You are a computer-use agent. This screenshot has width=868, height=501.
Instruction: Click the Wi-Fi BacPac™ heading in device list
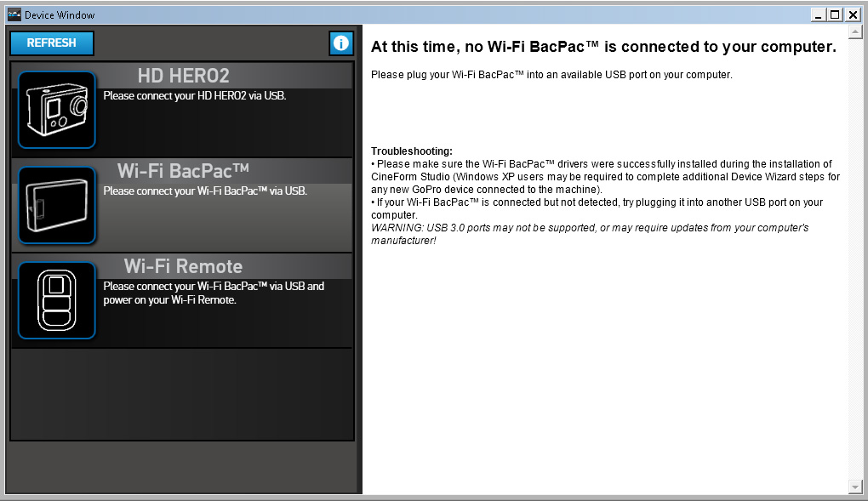pos(183,170)
